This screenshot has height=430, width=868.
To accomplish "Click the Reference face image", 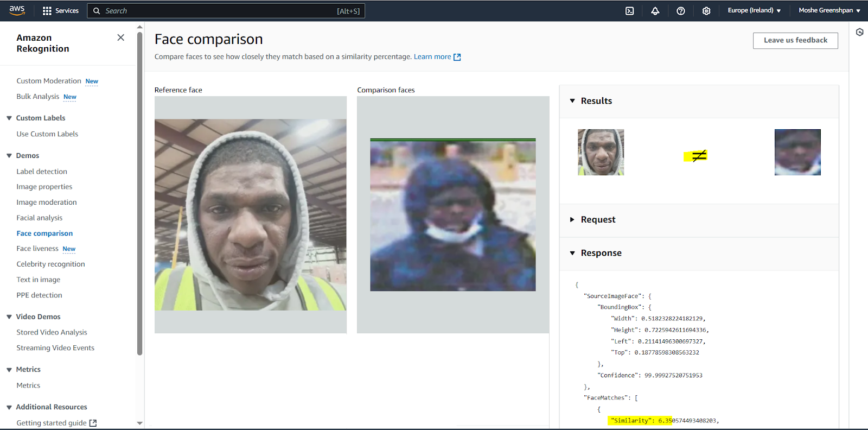I will click(x=251, y=215).
